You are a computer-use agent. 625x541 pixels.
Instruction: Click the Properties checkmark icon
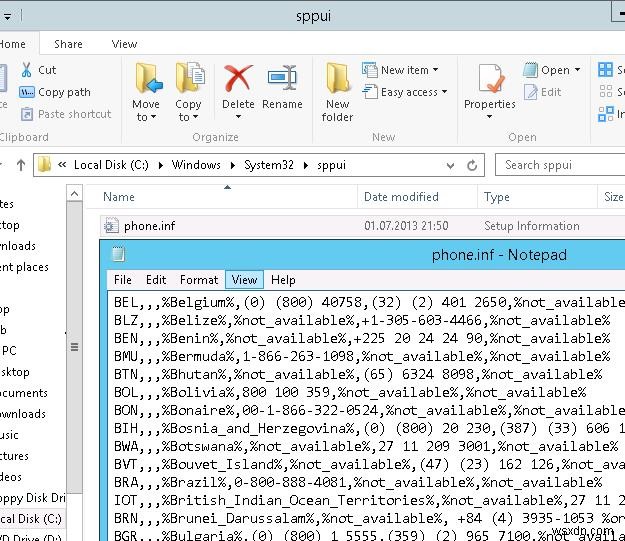[491, 79]
